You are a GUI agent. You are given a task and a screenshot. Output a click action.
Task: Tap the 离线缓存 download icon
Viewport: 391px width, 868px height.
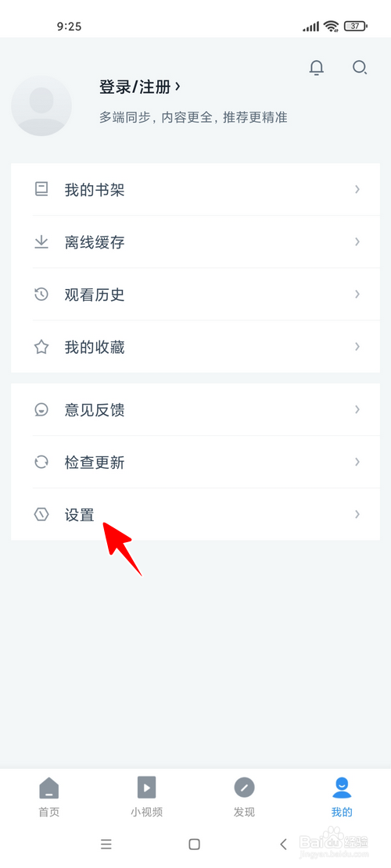click(41, 242)
